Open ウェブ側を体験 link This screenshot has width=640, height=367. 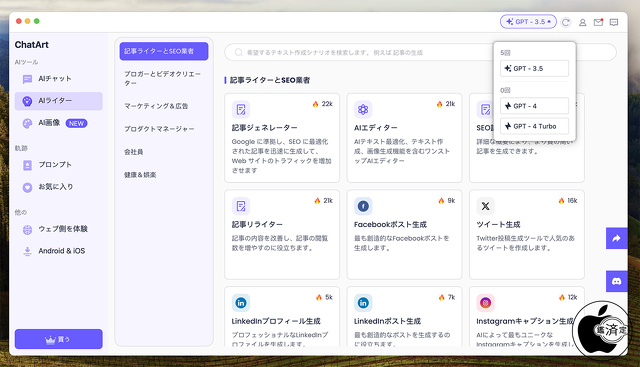(58, 229)
